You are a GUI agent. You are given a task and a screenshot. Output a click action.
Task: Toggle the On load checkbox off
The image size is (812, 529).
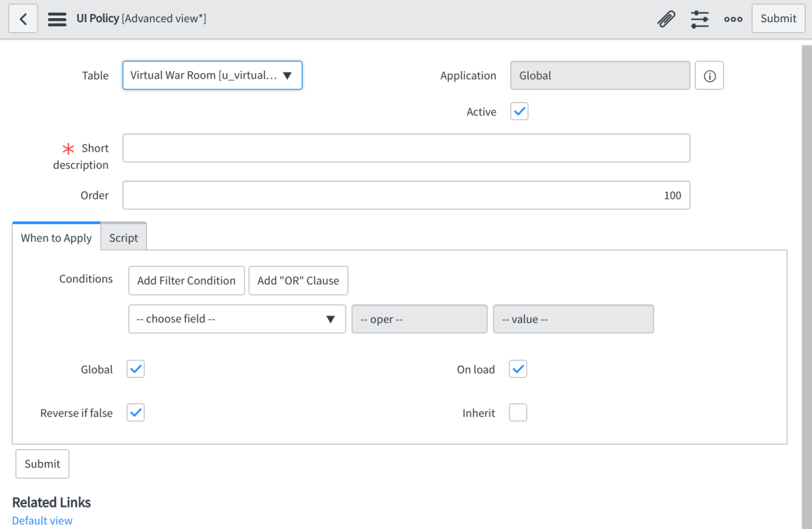pyautogui.click(x=517, y=369)
